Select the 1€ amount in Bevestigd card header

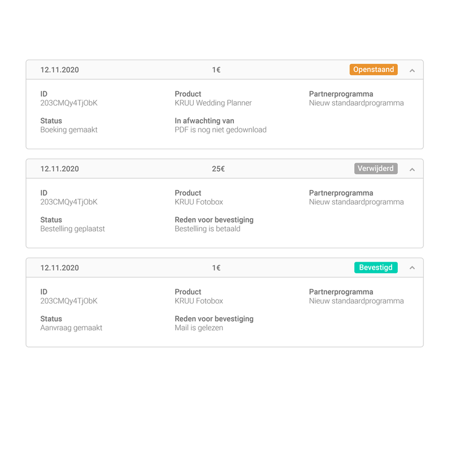(216, 268)
